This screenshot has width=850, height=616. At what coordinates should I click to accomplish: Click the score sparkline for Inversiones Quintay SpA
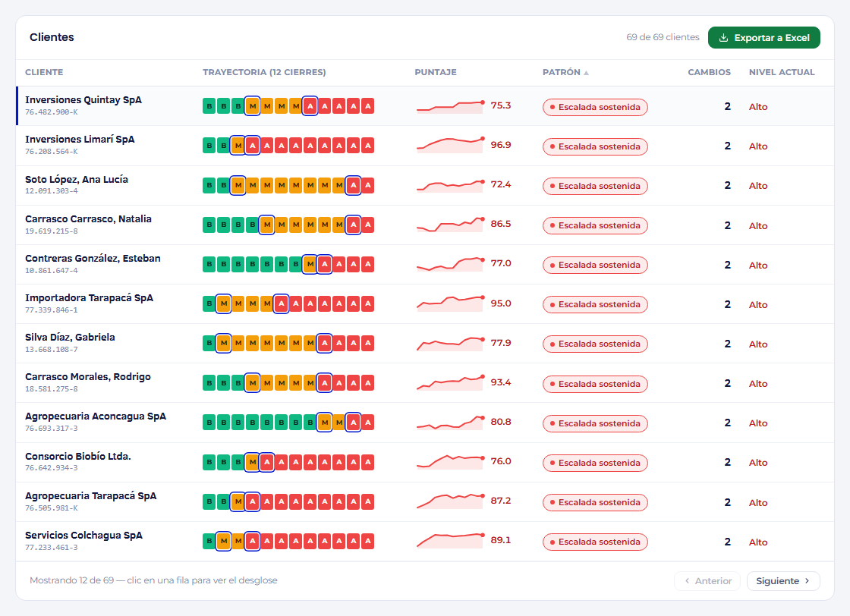pyautogui.click(x=450, y=106)
